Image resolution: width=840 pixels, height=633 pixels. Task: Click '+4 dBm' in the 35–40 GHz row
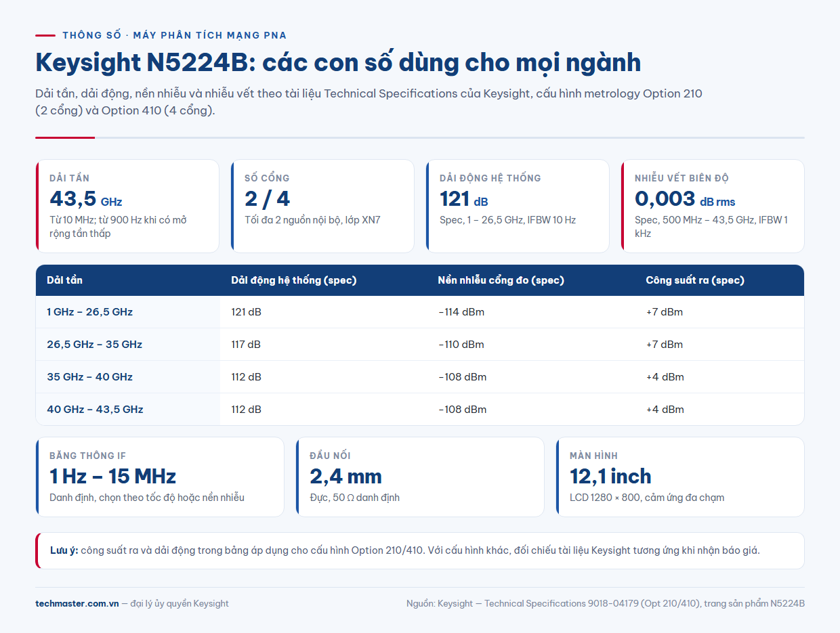tap(665, 377)
